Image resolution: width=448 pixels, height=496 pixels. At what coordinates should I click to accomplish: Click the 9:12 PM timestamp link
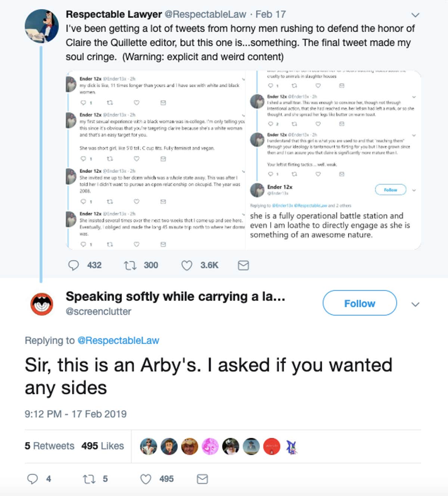75,414
